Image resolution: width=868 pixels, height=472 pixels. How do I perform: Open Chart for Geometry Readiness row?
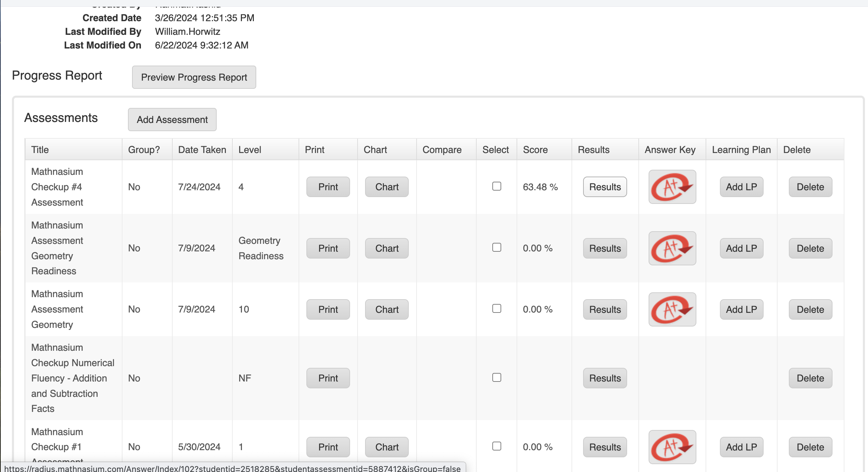(387, 248)
